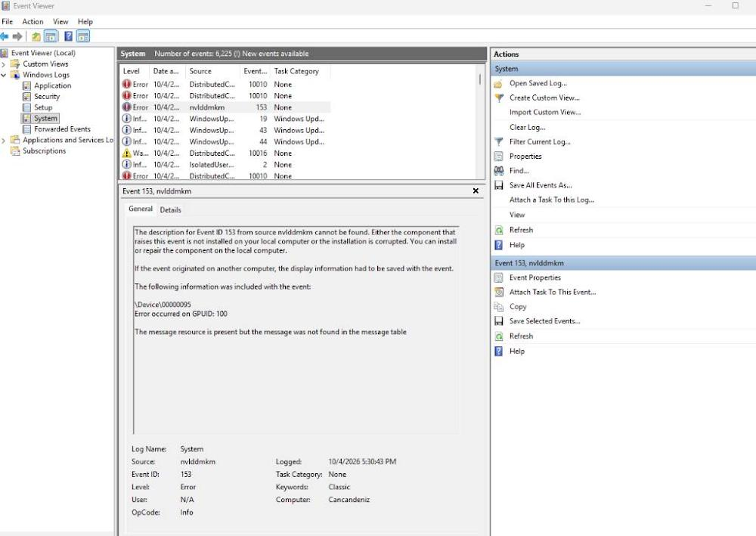Click Import Custom View... action
Image resolution: width=756 pixels, height=536 pixels.
click(545, 113)
